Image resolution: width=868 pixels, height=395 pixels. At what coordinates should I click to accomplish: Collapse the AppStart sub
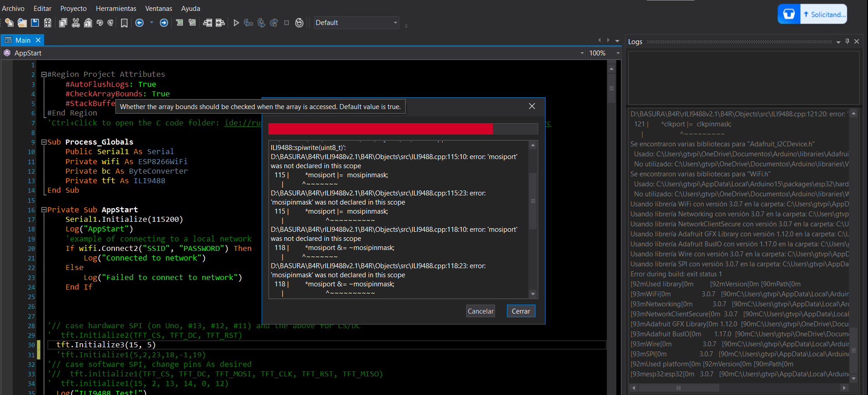click(x=44, y=210)
